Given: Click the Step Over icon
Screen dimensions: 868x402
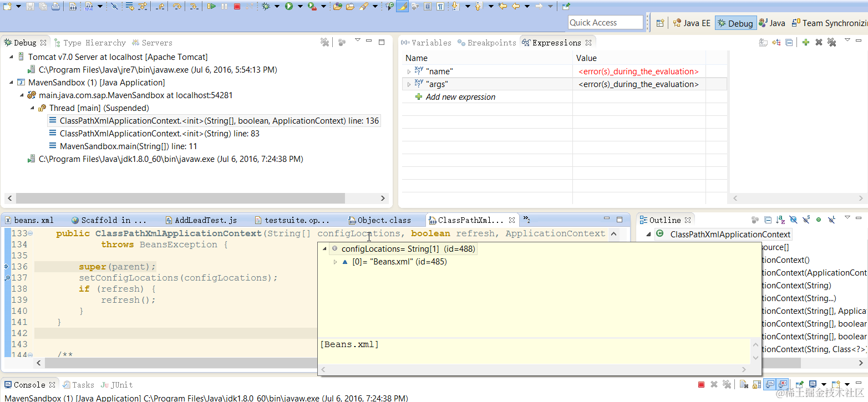Looking at the screenshot, I should 177,6.
